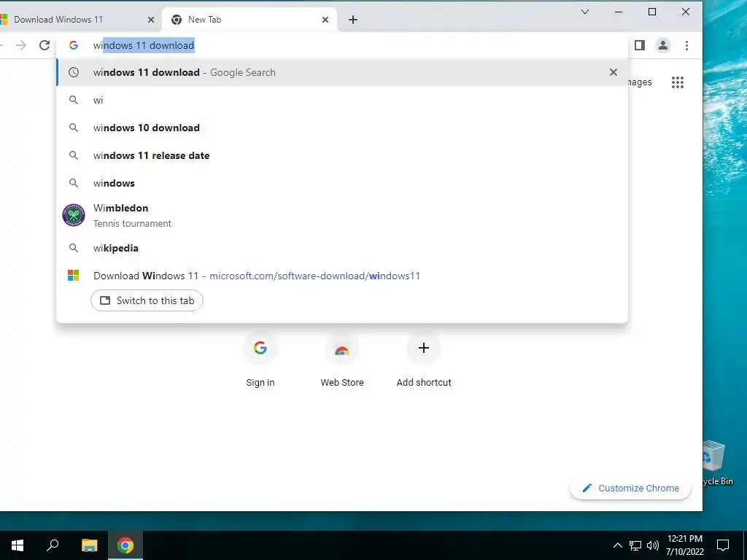
Task: Select the 'windows' search suggestion
Action: pos(342,183)
